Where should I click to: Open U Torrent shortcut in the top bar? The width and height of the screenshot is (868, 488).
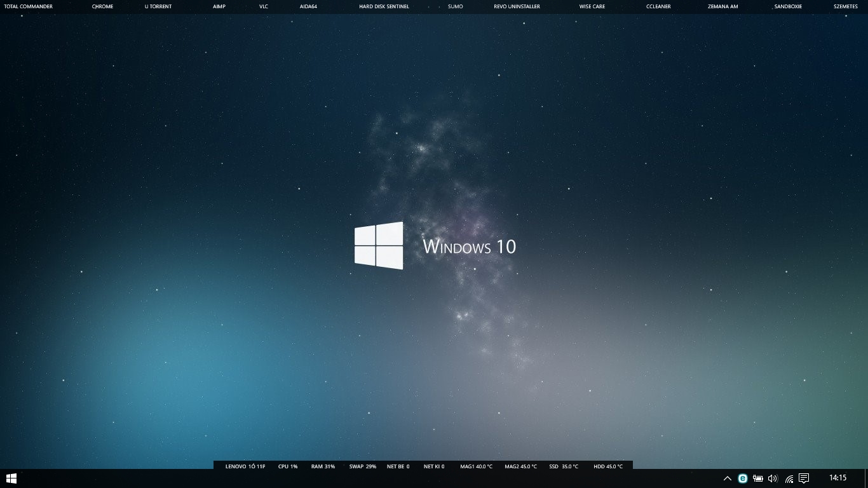pyautogui.click(x=158, y=6)
